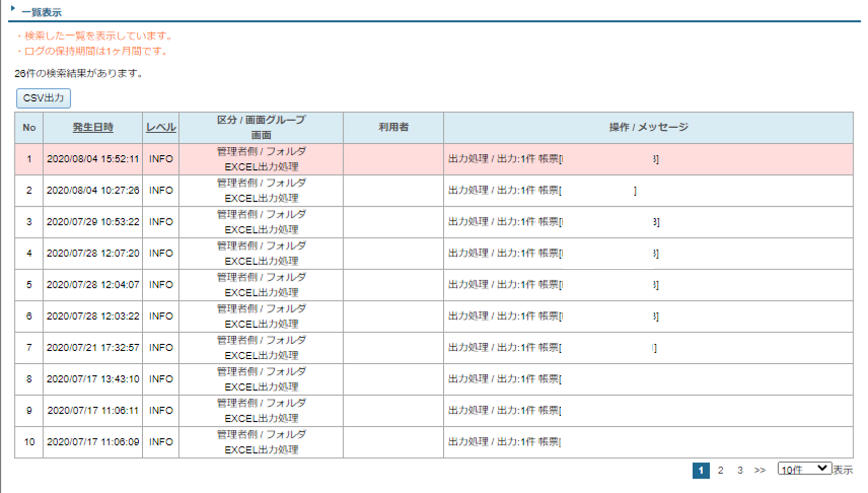Screen dimensions: 868x493
Task: Click INFO level in row 6
Action: (x=161, y=316)
